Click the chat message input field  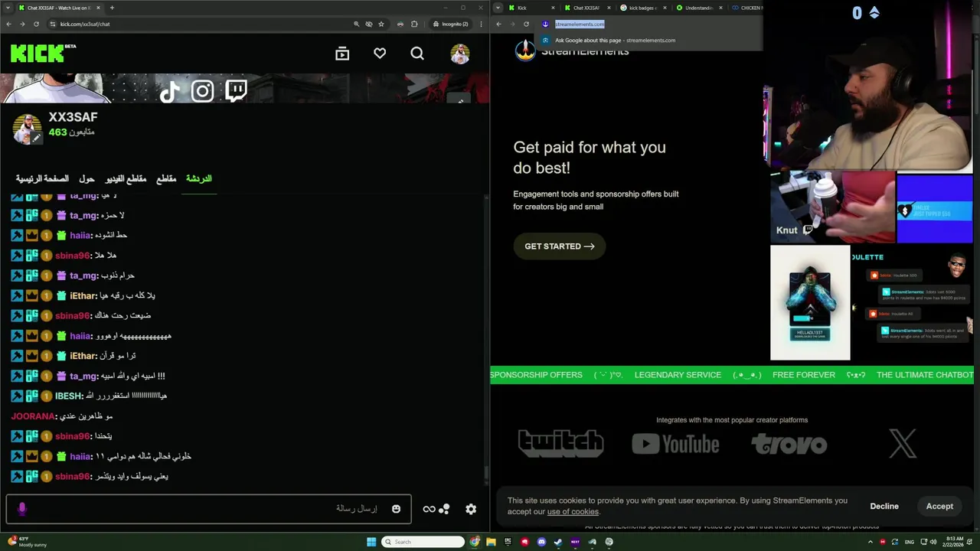coord(208,508)
